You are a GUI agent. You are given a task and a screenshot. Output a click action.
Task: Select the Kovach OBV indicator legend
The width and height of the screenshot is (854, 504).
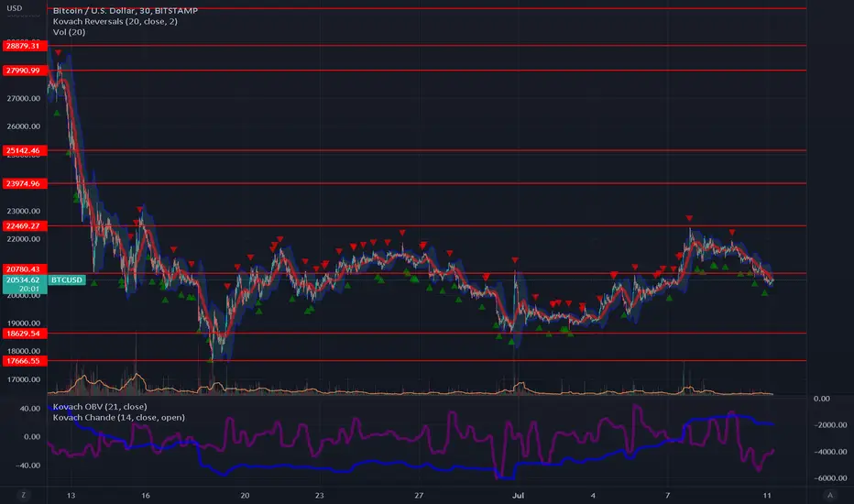pos(100,407)
